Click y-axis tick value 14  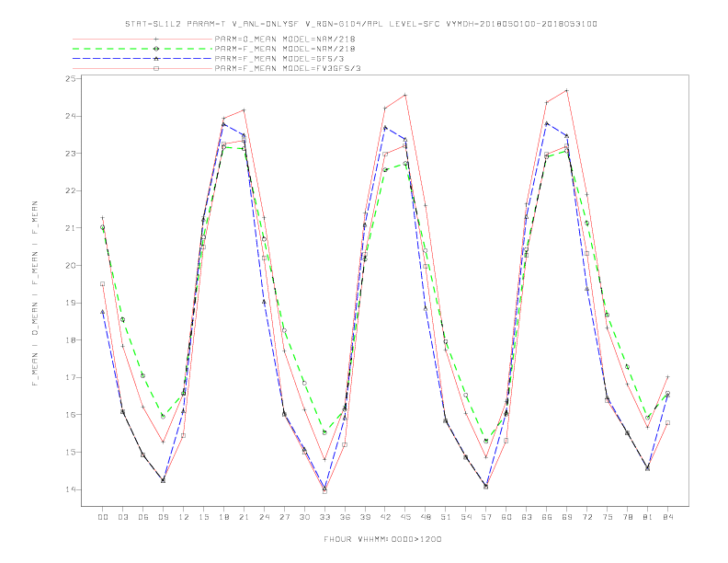click(x=70, y=489)
